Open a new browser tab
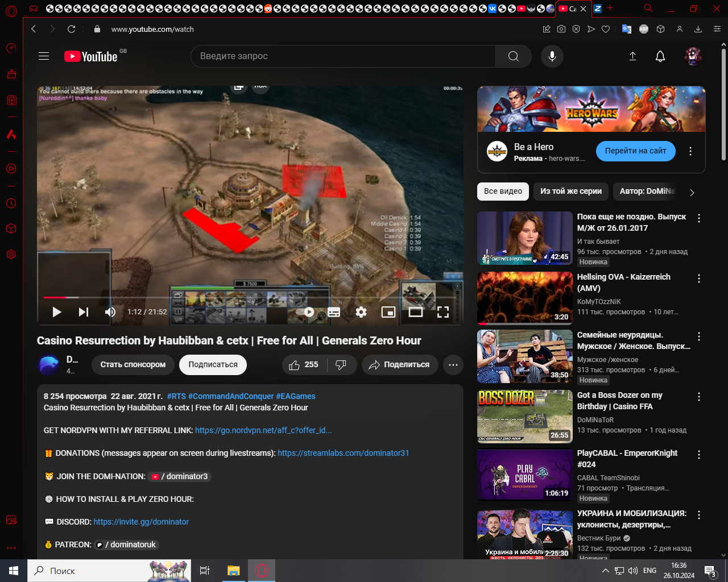 pyautogui.click(x=610, y=9)
